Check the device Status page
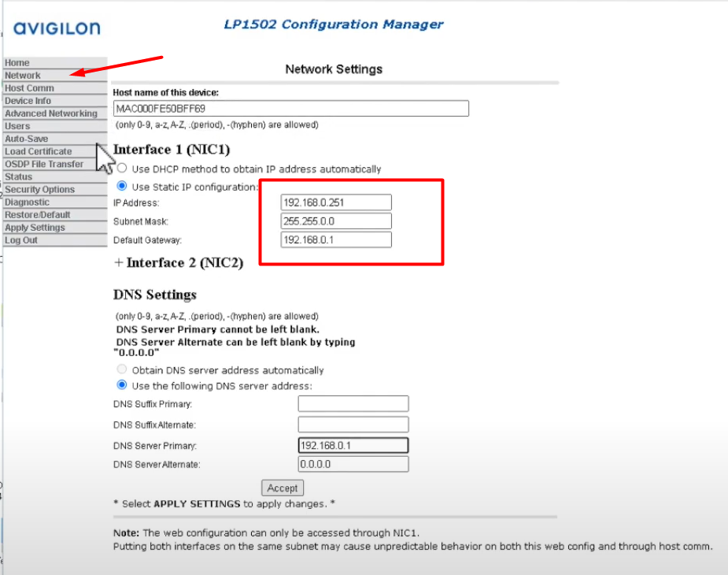Image resolution: width=728 pixels, height=575 pixels. [17, 176]
